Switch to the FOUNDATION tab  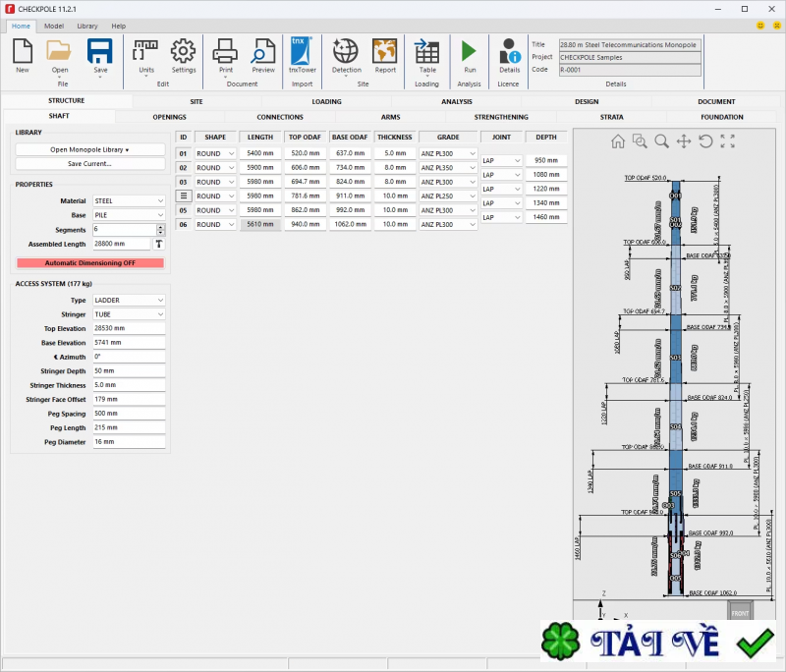pyautogui.click(x=722, y=117)
